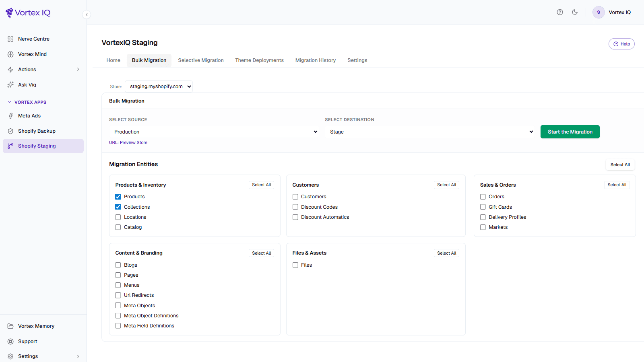The height and width of the screenshot is (362, 644).
Task: Click the Help button
Action: 621,44
